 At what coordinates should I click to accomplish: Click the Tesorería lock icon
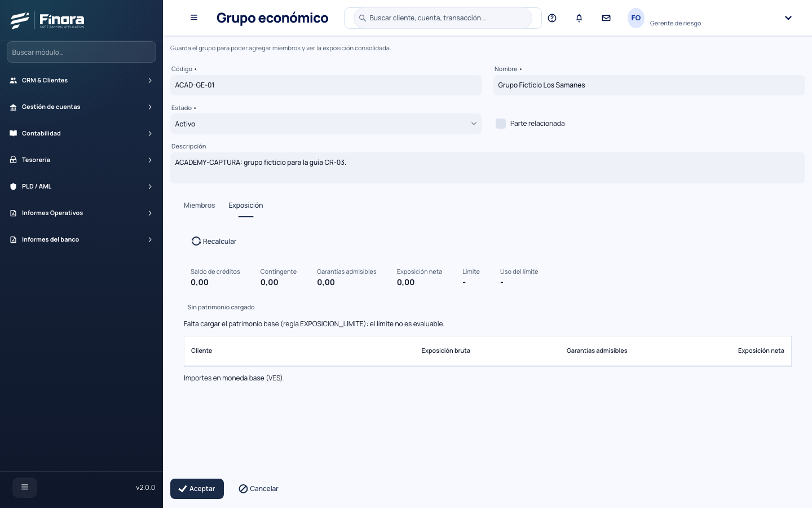point(13,160)
